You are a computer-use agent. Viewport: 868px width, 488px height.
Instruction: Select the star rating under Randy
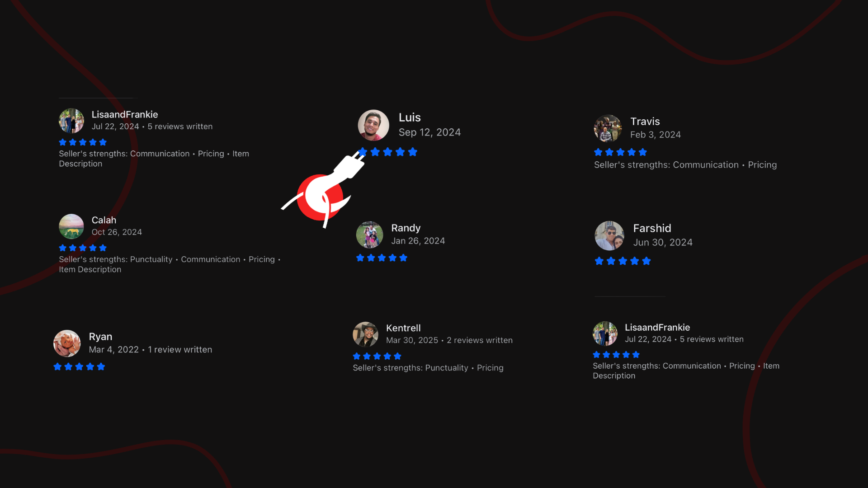tap(382, 258)
